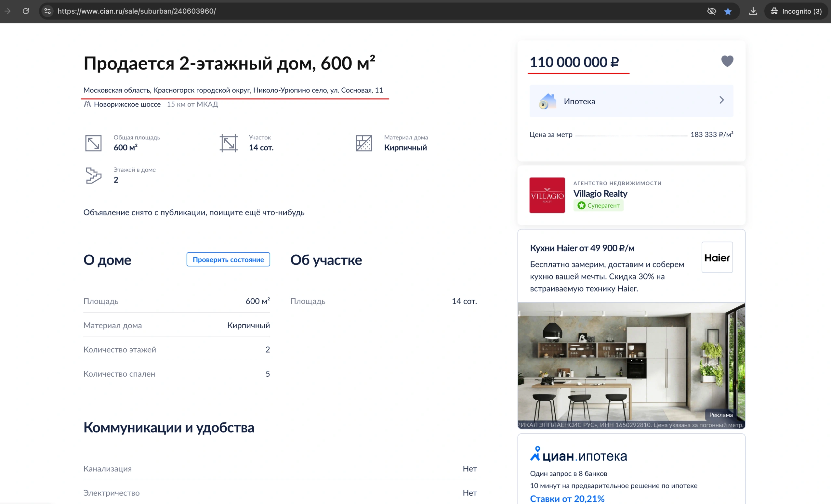Screen dimensions: 831x504
Task: Expand the Ипотека panel via chevron arrow
Action: click(x=722, y=100)
